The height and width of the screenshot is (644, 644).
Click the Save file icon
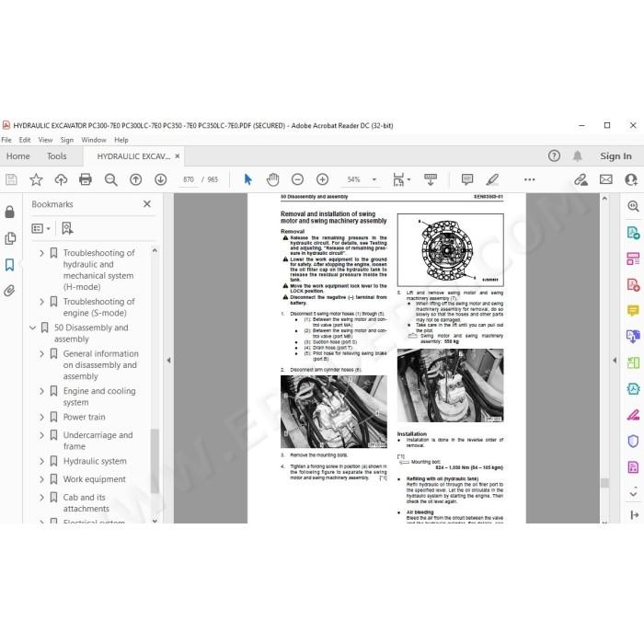coord(11,179)
